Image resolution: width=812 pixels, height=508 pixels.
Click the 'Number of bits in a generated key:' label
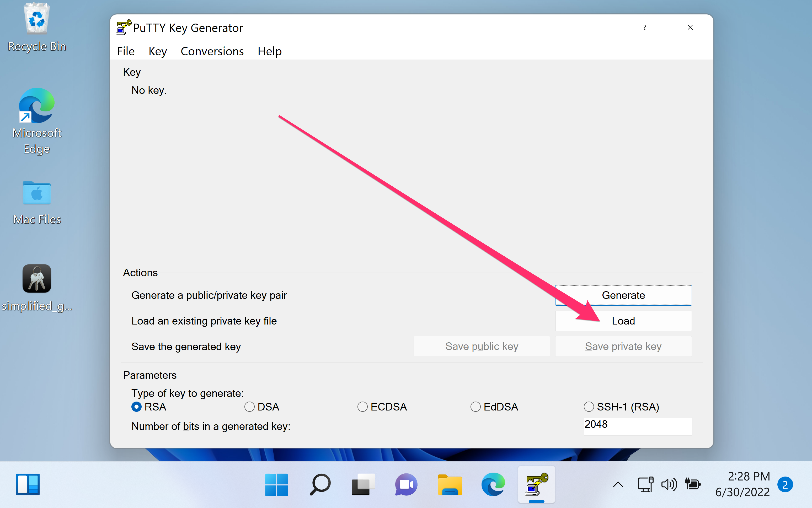point(211,426)
